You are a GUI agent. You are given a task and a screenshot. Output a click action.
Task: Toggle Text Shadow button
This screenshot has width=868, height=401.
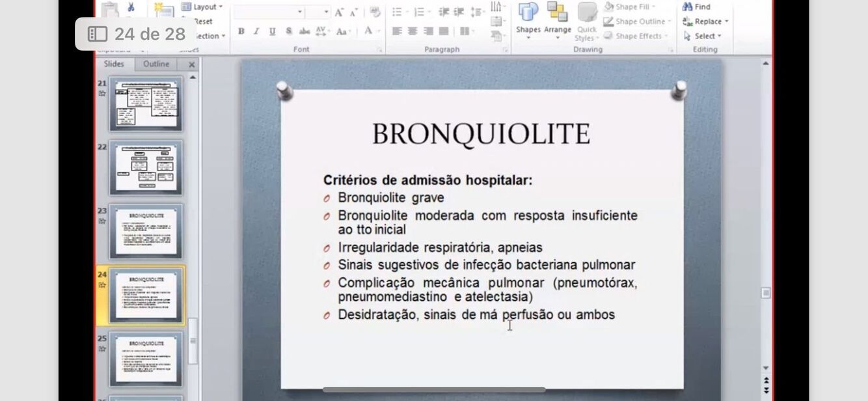288,31
